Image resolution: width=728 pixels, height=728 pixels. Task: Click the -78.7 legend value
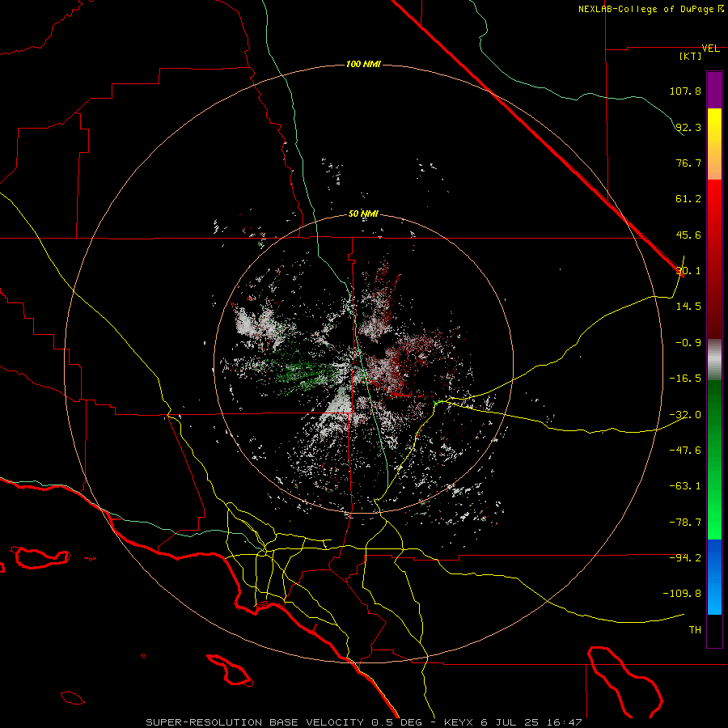(x=685, y=523)
